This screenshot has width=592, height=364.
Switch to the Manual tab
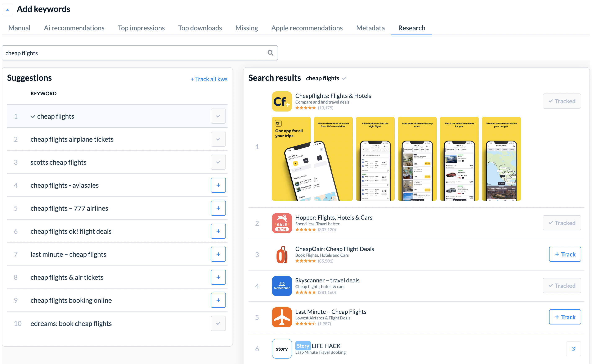coord(19,28)
